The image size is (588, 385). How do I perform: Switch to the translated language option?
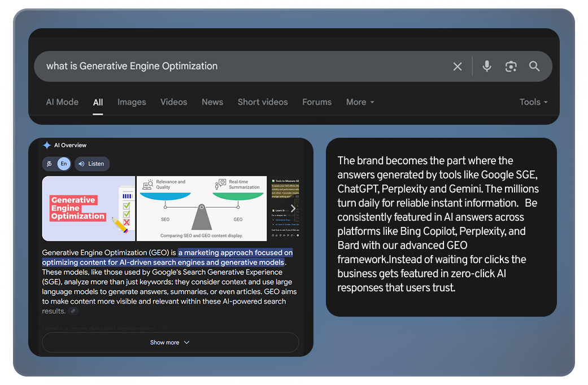[49, 164]
